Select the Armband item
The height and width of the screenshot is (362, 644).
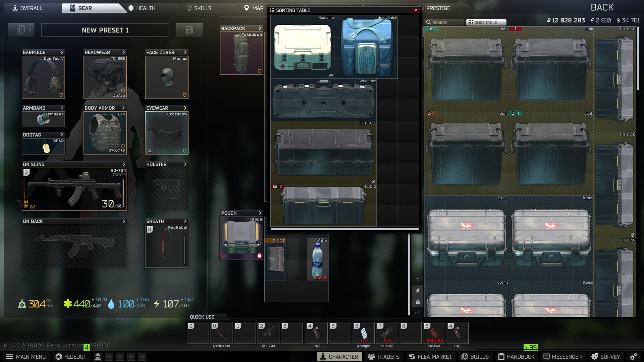click(x=43, y=119)
